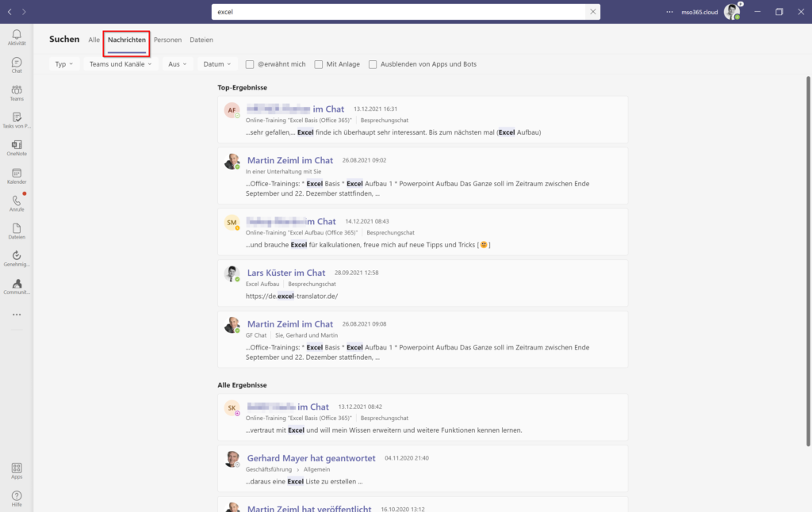Switch to the Alle tab
Viewport: 812px width, 512px height.
coord(94,40)
